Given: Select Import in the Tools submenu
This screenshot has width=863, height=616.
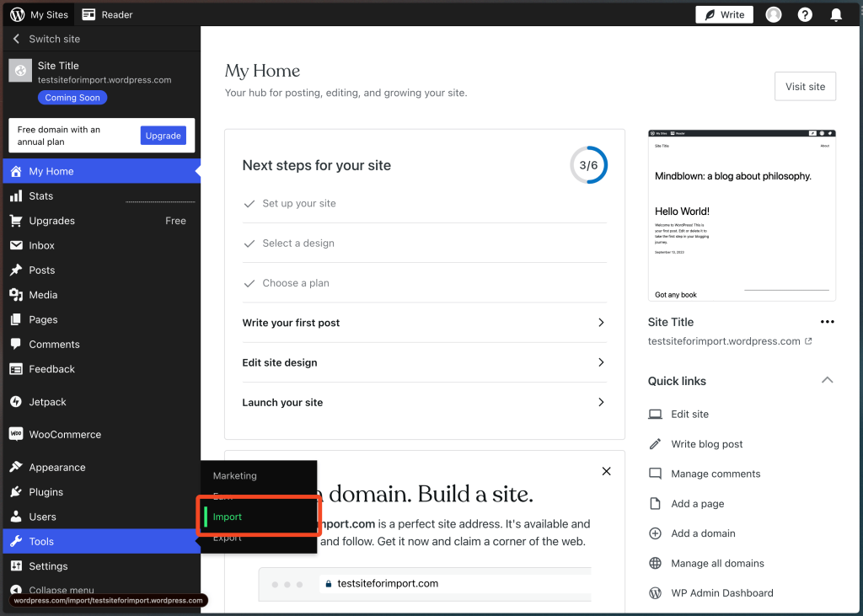Looking at the screenshot, I should [x=228, y=517].
